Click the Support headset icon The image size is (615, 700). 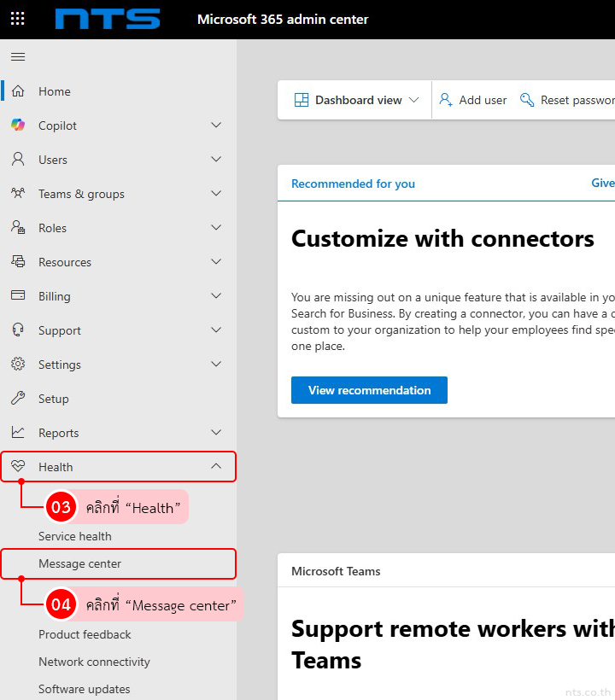[18, 330]
